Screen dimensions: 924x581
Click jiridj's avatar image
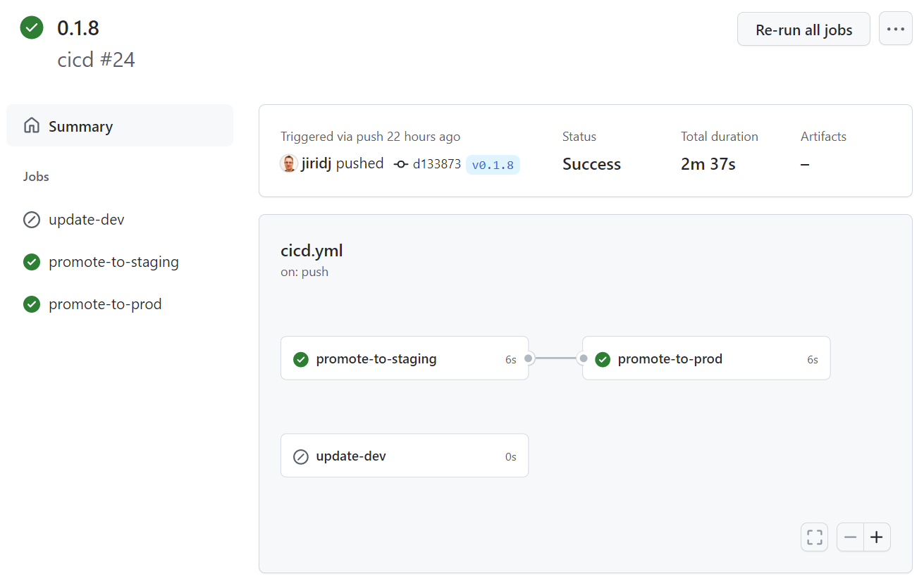click(x=288, y=163)
